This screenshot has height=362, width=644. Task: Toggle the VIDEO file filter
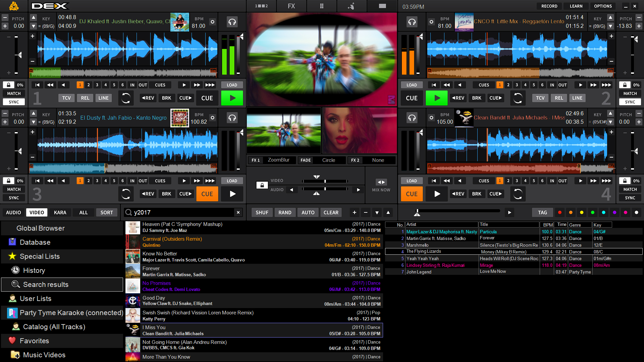(37, 213)
